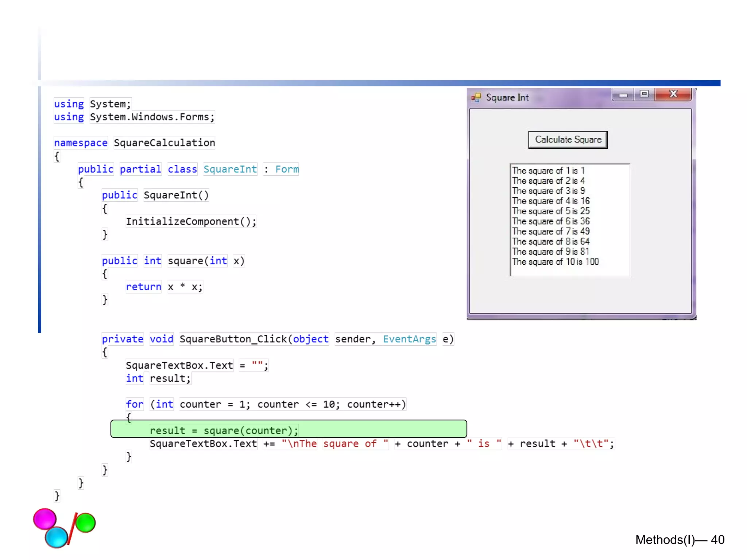Click the 'namespace SquareCalculation' code line

(x=134, y=143)
